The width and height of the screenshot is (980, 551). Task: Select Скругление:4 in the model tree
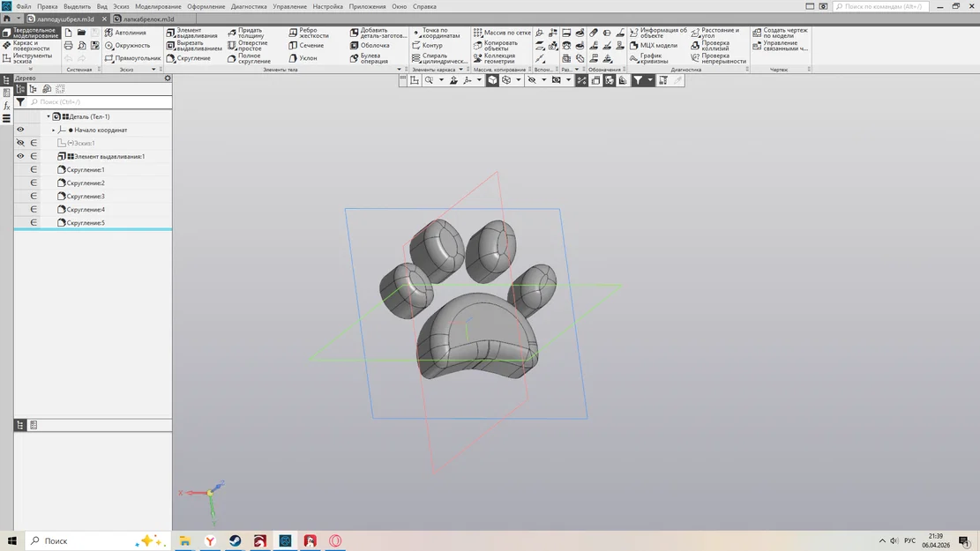click(x=86, y=209)
